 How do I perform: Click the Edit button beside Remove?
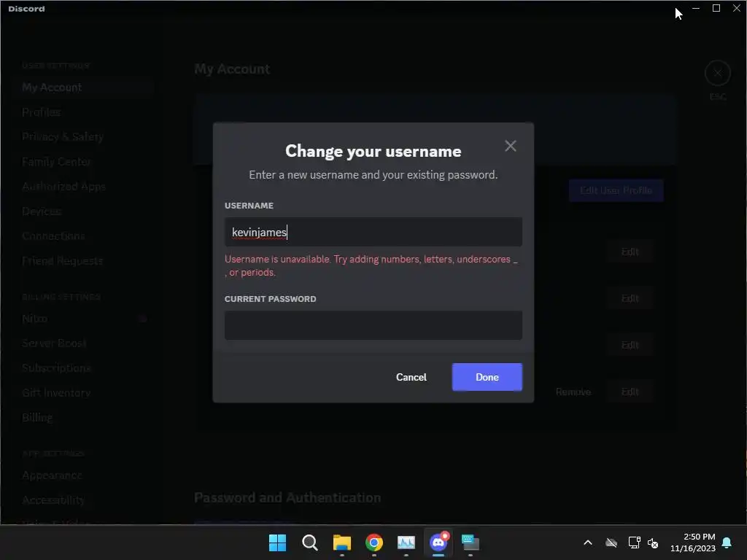(630, 392)
